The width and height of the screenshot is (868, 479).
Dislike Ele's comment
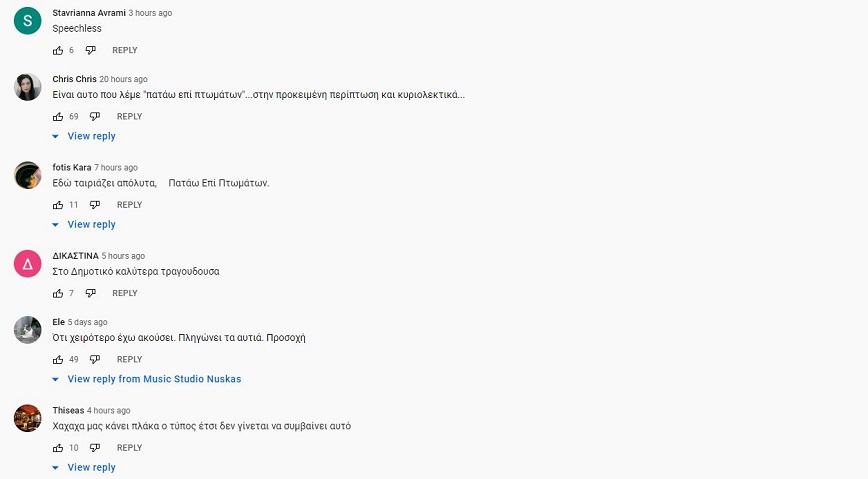pos(95,359)
